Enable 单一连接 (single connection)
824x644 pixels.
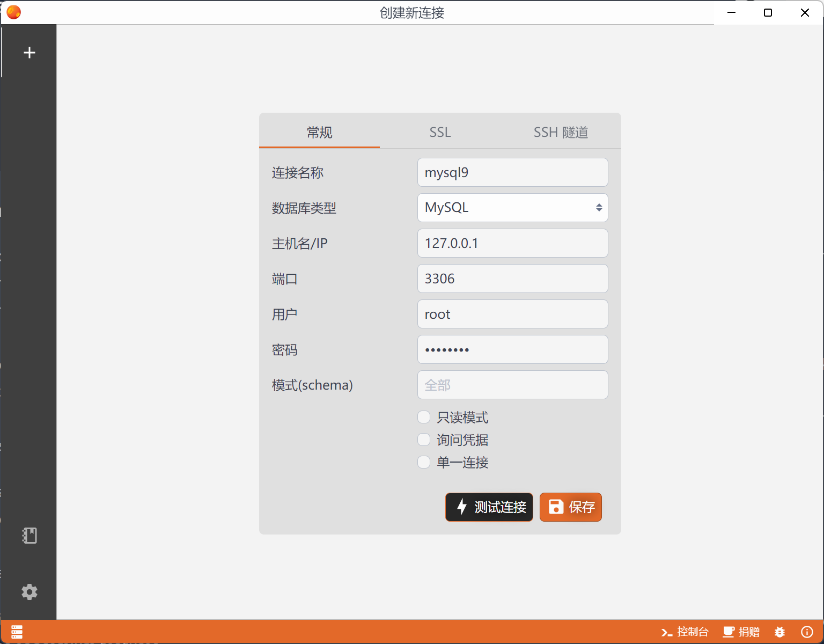point(424,462)
